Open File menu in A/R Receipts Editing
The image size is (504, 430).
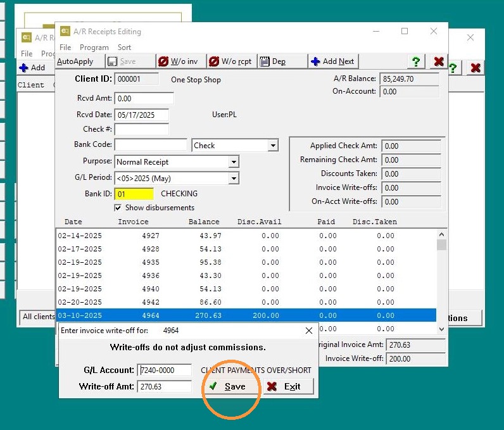[x=65, y=47]
